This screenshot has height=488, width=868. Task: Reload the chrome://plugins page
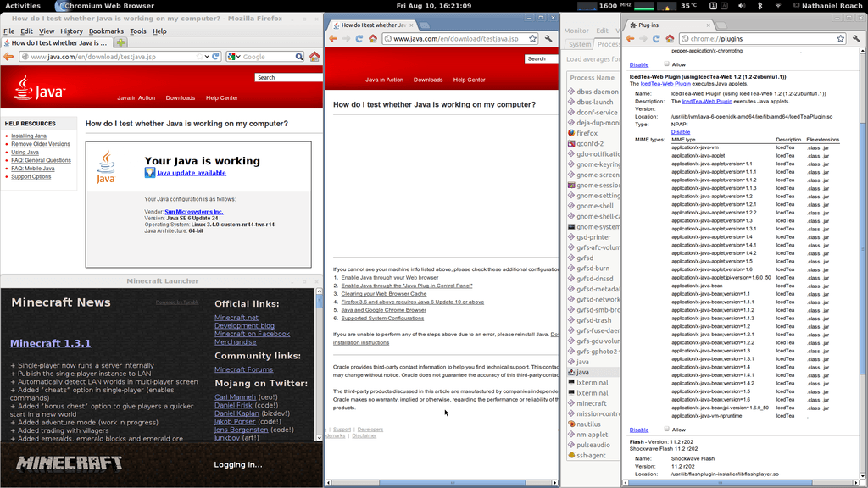pos(656,39)
